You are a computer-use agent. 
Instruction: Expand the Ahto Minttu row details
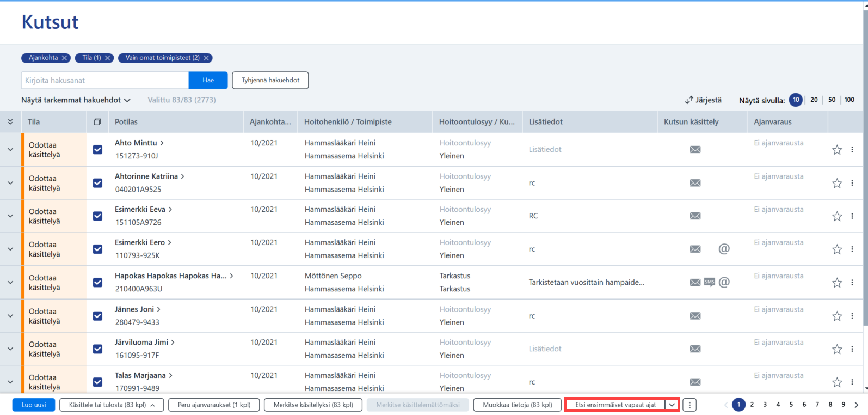pyautogui.click(x=10, y=149)
